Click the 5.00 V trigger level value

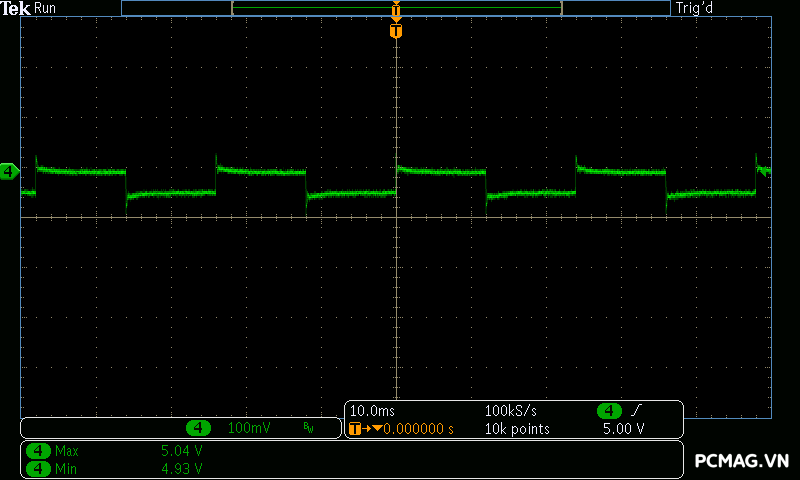coord(623,429)
